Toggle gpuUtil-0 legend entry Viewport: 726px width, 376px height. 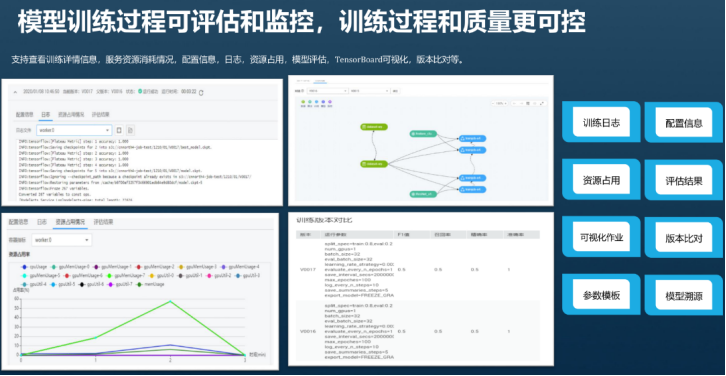pyautogui.click(x=162, y=276)
